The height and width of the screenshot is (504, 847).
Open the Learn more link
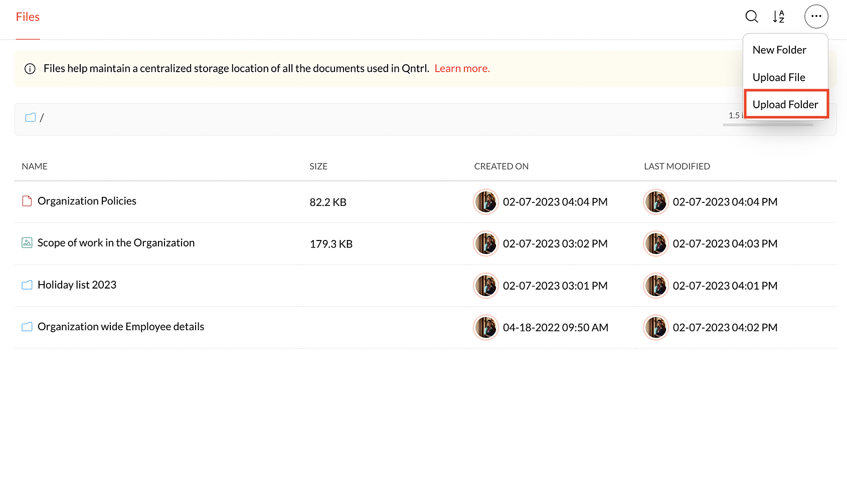[x=462, y=69]
